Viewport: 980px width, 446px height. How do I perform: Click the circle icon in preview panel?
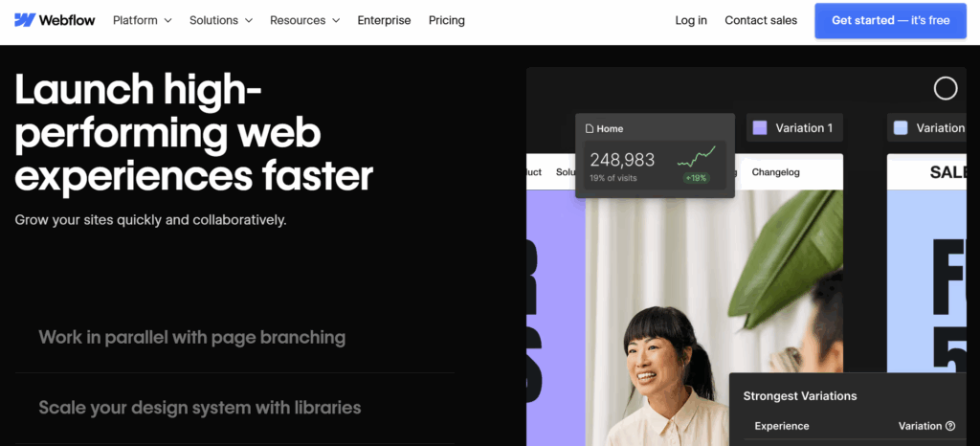[945, 89]
